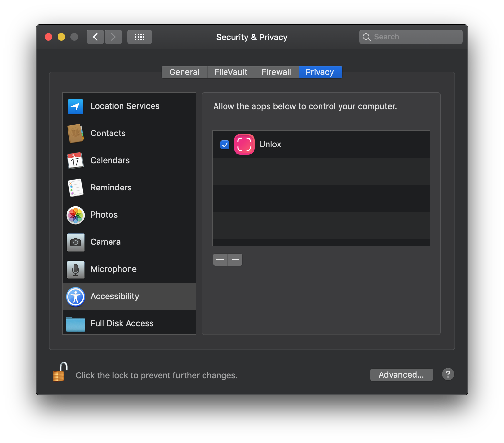The width and height of the screenshot is (504, 443).
Task: Select the Location Services label
Action: pos(125,106)
